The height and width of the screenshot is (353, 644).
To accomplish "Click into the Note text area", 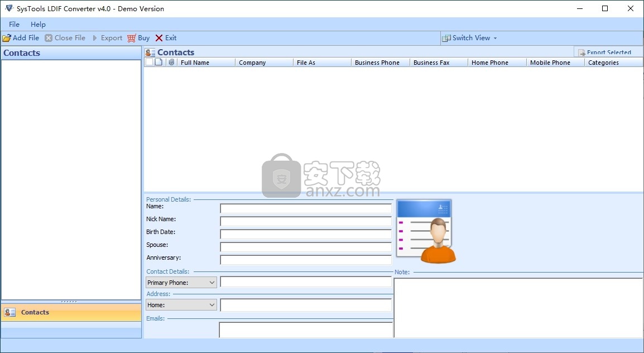I will [518, 308].
